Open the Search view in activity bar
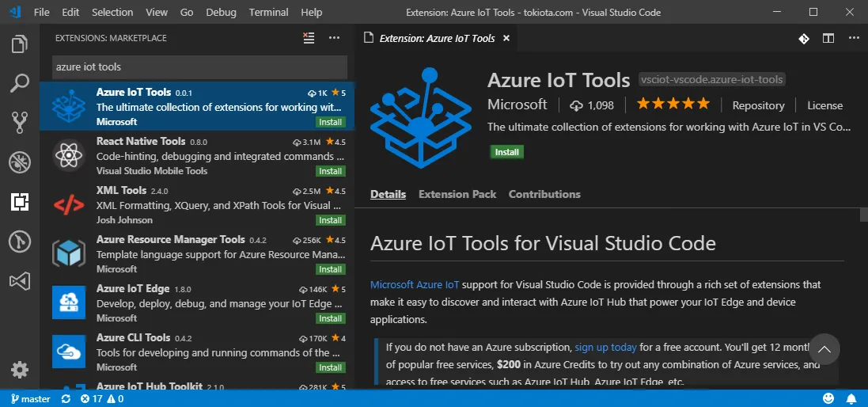Screen dimensions: 868x407 pyautogui.click(x=19, y=84)
